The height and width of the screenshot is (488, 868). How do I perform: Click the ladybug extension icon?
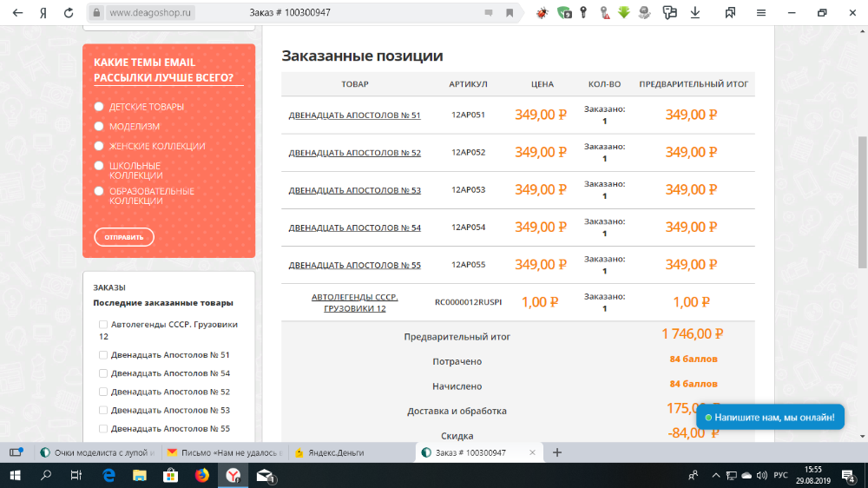[x=542, y=13]
